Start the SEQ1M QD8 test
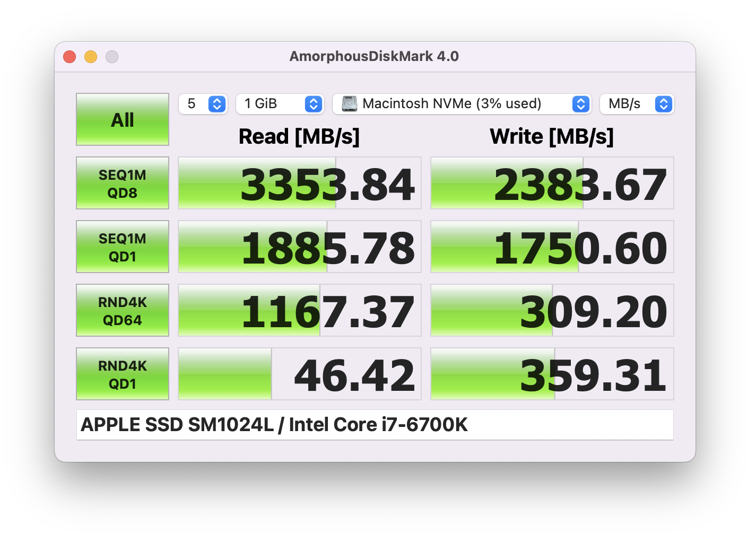 point(123,183)
